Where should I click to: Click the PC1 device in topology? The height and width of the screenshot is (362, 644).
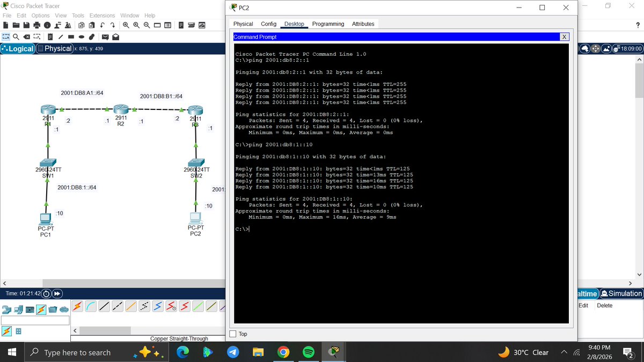tap(46, 218)
